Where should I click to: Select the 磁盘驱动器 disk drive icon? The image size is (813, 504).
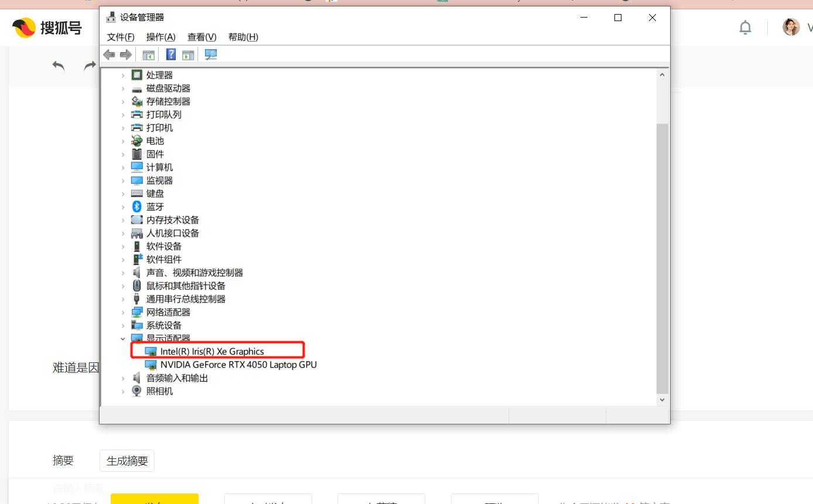[x=137, y=88]
